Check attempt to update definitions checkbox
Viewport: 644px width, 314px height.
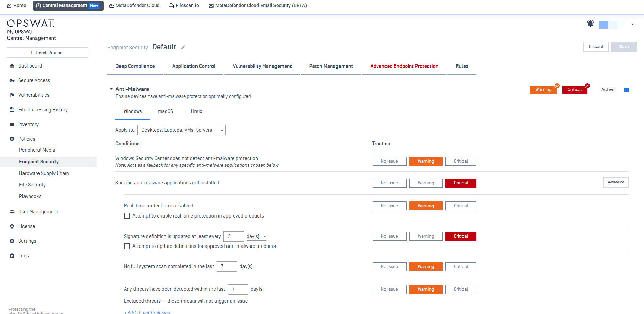[127, 246]
